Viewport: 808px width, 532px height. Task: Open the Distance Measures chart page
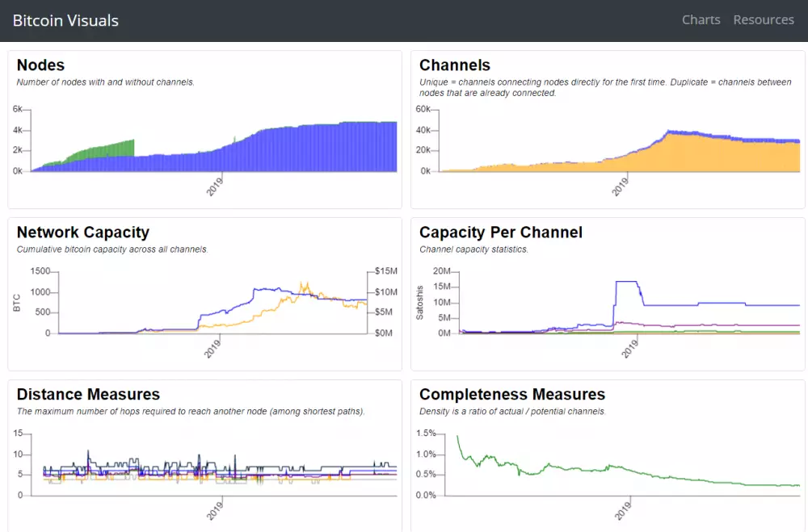[x=89, y=395]
